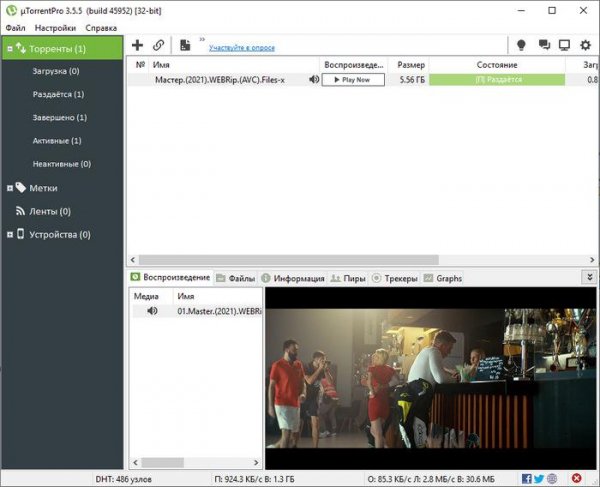Expand the toolbar overflow chevron
Viewport: 600px width, 487px height.
(202, 39)
